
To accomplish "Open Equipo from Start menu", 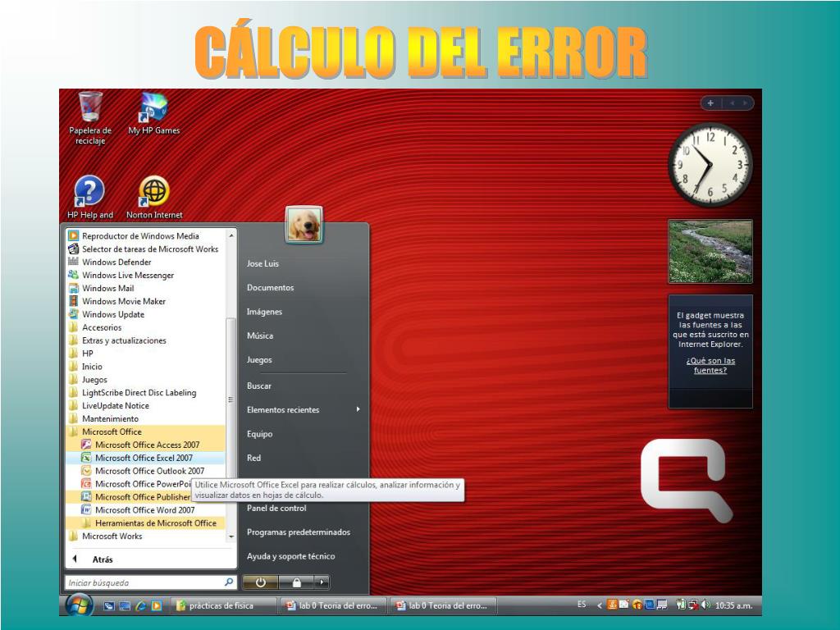I will click(259, 434).
